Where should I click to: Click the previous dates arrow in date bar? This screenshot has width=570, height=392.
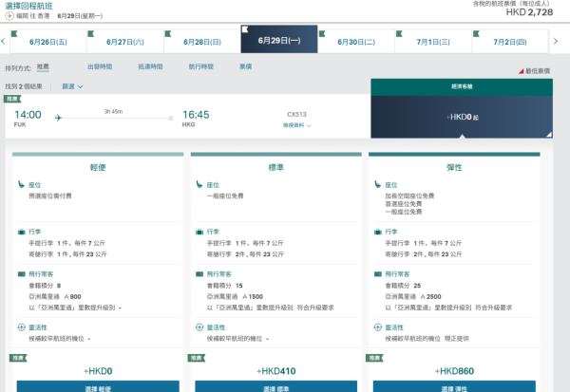coord(5,42)
